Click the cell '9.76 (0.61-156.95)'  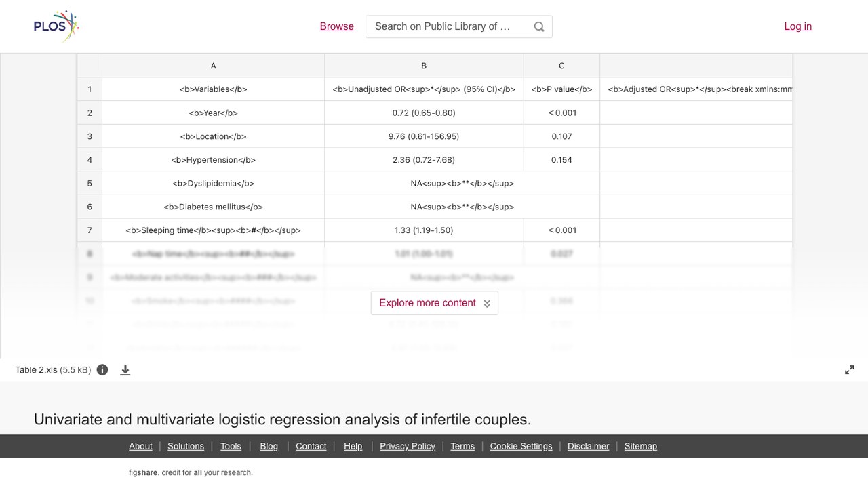pos(424,136)
